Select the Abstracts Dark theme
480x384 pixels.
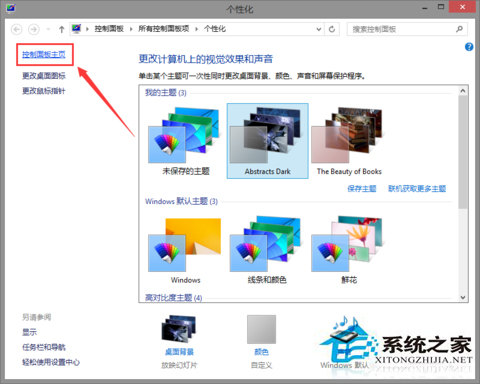click(268, 141)
